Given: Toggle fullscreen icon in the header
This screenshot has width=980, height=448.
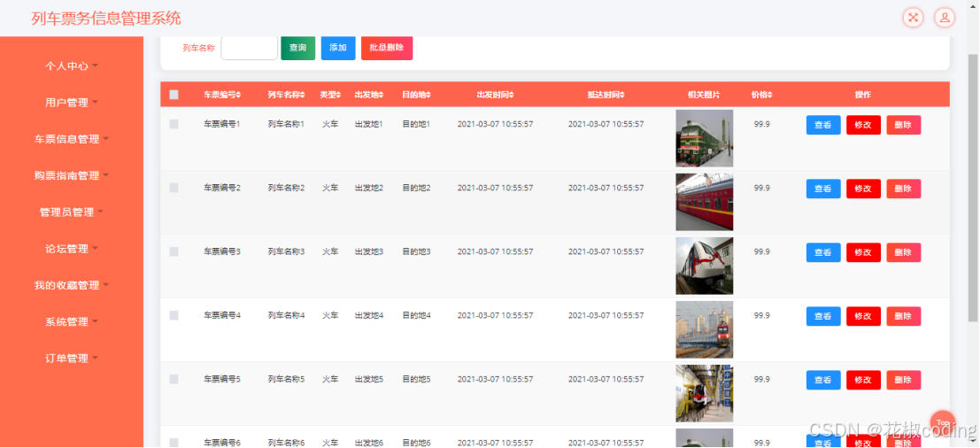Looking at the screenshot, I should pyautogui.click(x=913, y=18).
